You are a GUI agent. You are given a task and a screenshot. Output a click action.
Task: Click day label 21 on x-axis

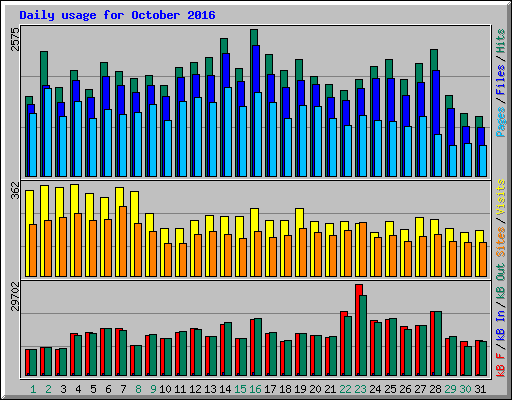(x=330, y=389)
